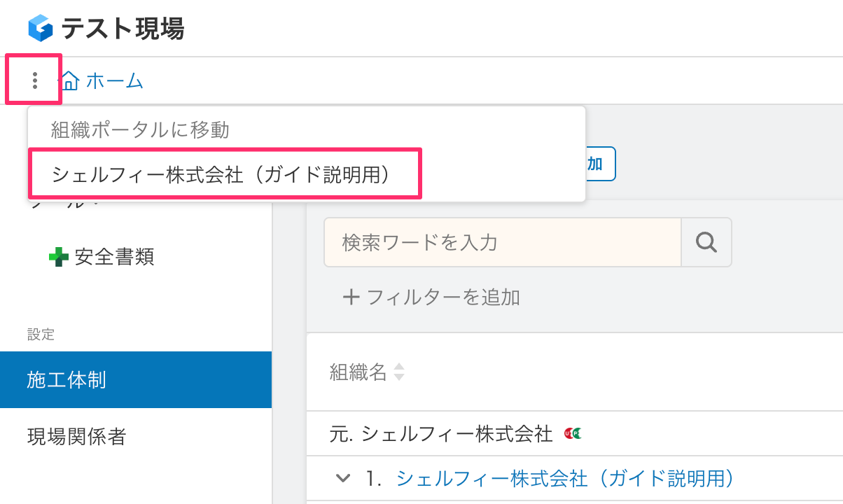
Task: Collapse the 1. シェルフィー株式会社 row chevron
Action: [x=342, y=478]
